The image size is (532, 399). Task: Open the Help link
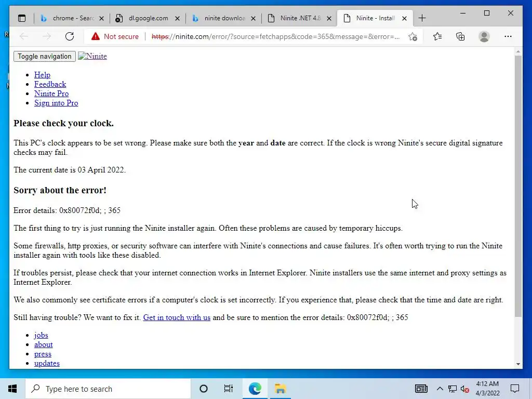click(x=43, y=75)
